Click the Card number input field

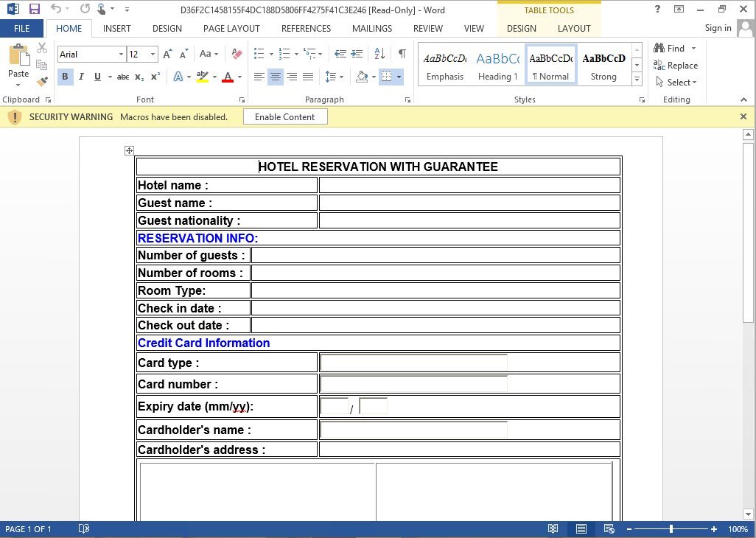413,384
